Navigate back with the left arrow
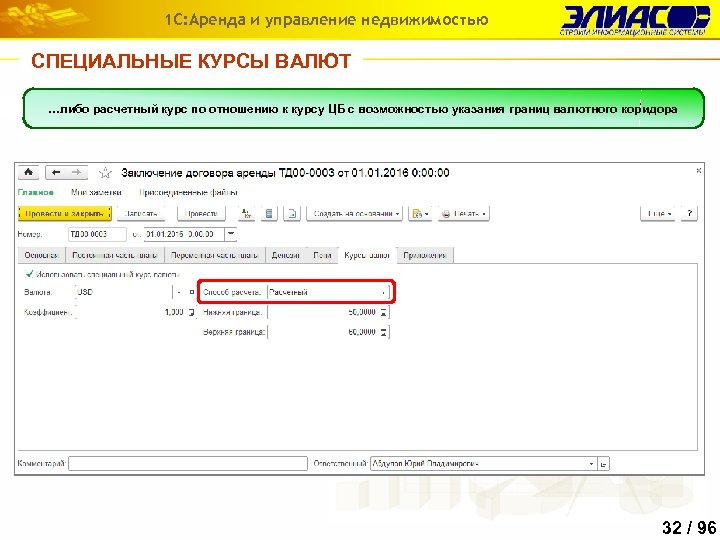Viewport: 720px width, 540px height. tap(56, 173)
